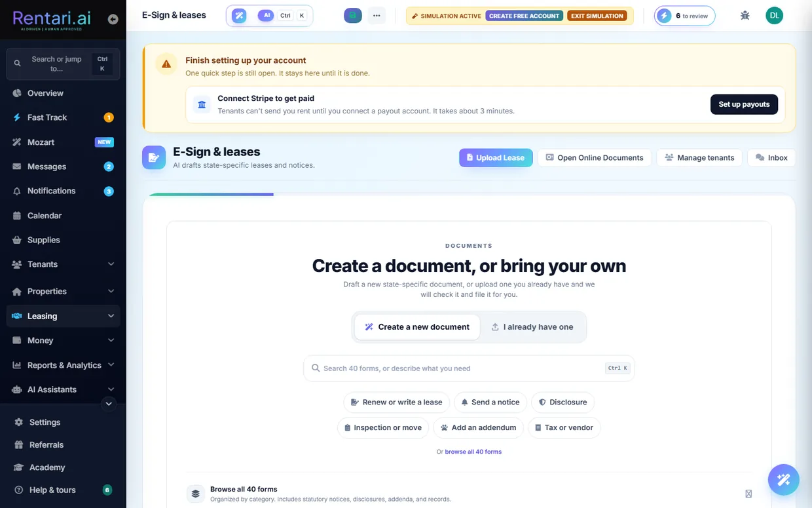This screenshot has width=812, height=508.
Task: Click the green-blue avatar icon in top bar
Action: [353, 16]
